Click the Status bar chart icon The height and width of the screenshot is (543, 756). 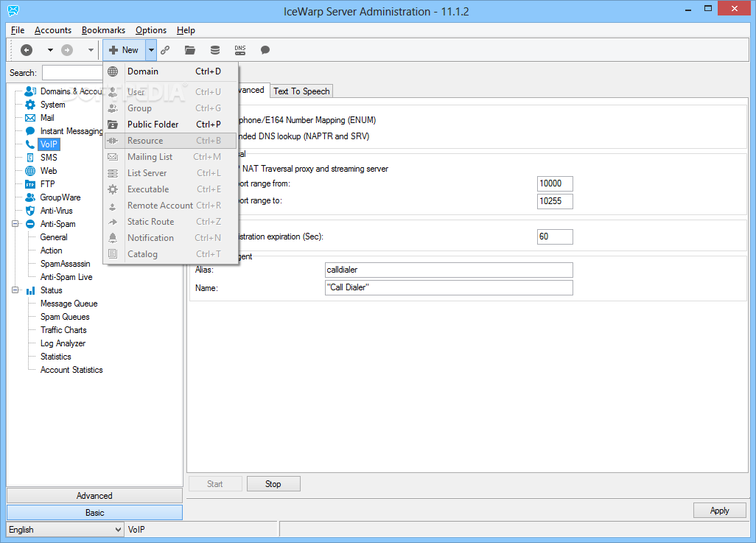[x=30, y=290]
